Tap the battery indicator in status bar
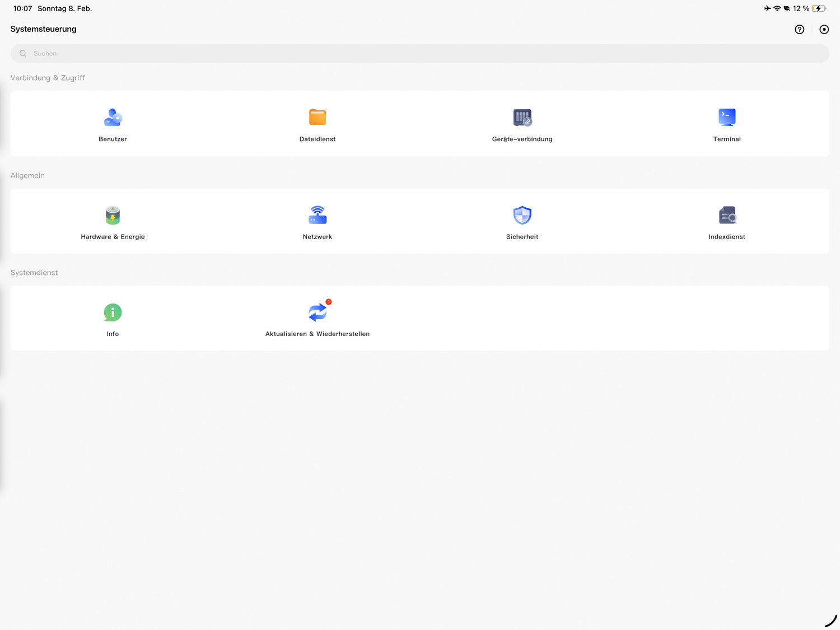 point(819,8)
